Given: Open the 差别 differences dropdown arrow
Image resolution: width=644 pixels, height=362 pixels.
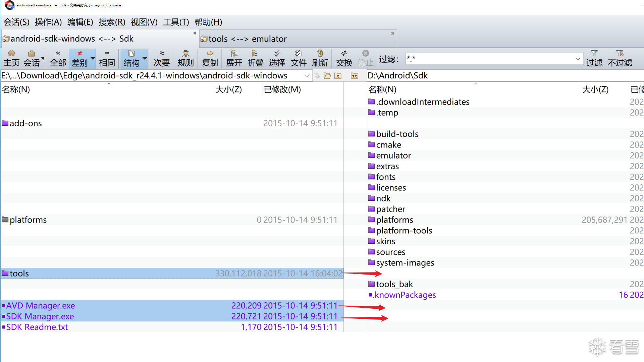Looking at the screenshot, I should tap(93, 58).
